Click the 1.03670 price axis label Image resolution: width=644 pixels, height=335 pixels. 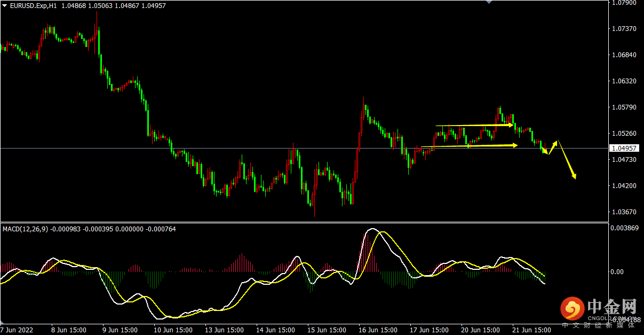[625, 212]
